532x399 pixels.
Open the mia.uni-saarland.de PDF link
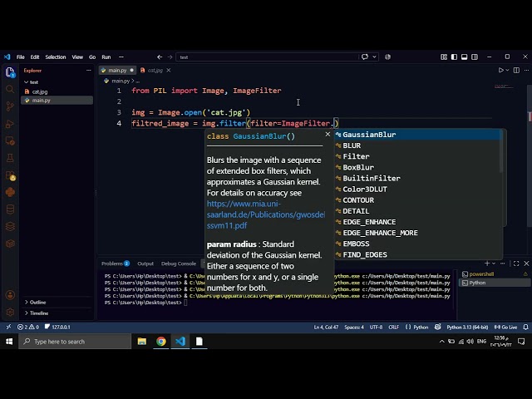click(x=265, y=214)
